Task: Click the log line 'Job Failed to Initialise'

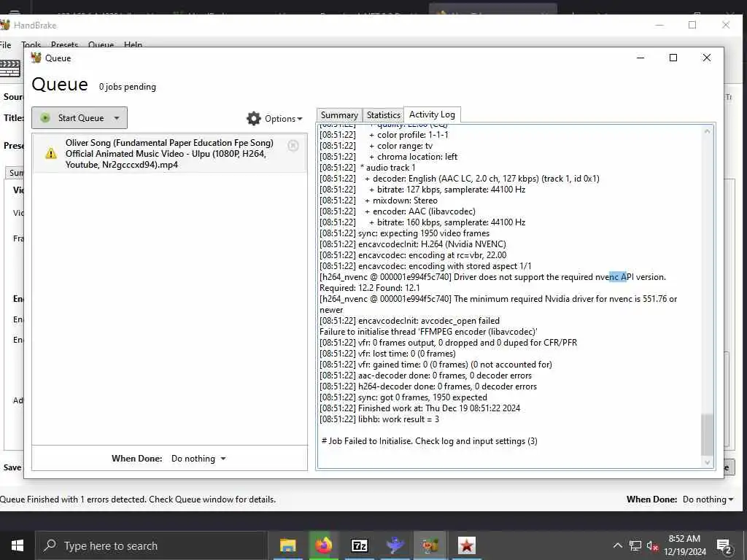Action: tap(429, 441)
